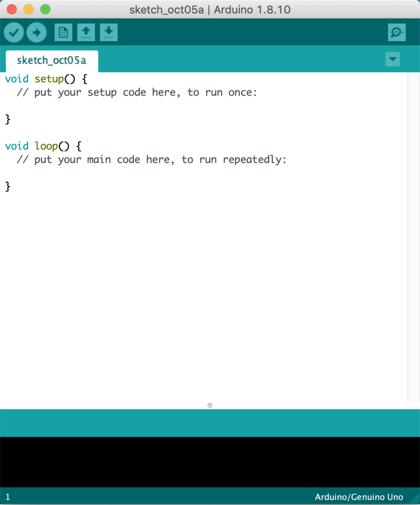Click the window resize grip corner

click(x=414, y=499)
